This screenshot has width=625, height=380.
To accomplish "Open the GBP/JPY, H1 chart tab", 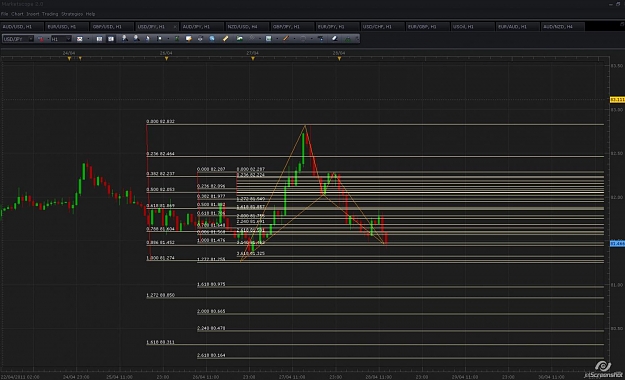I will click(x=292, y=27).
